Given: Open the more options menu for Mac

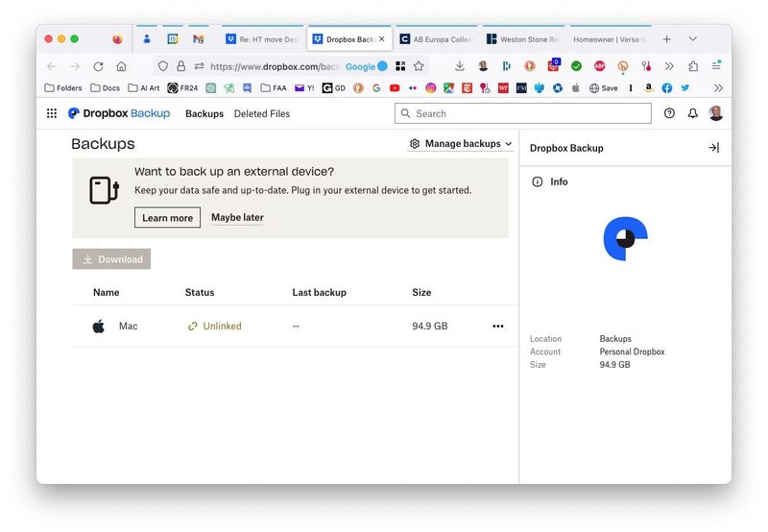Looking at the screenshot, I should coord(497,326).
